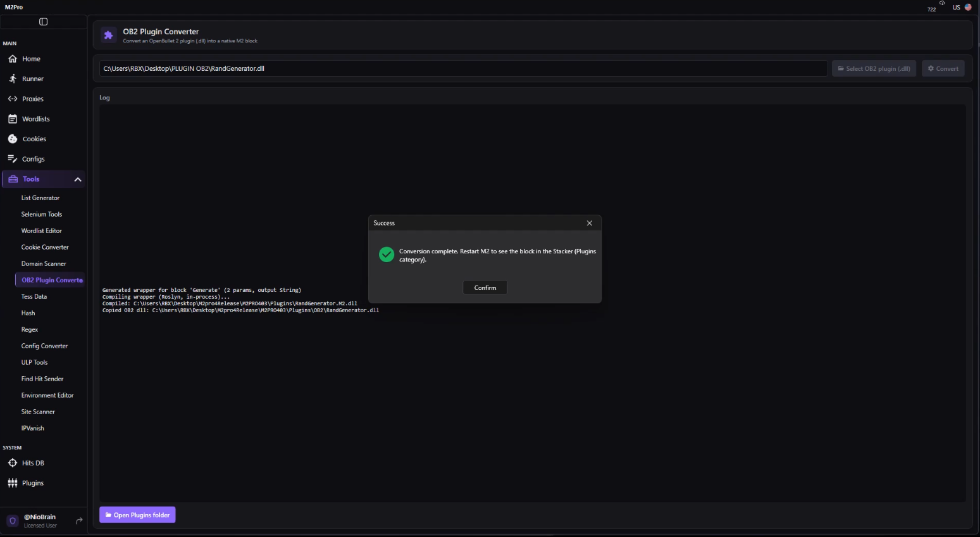Click the Runner running-figure icon
Image resolution: width=980 pixels, height=537 pixels.
pos(13,79)
